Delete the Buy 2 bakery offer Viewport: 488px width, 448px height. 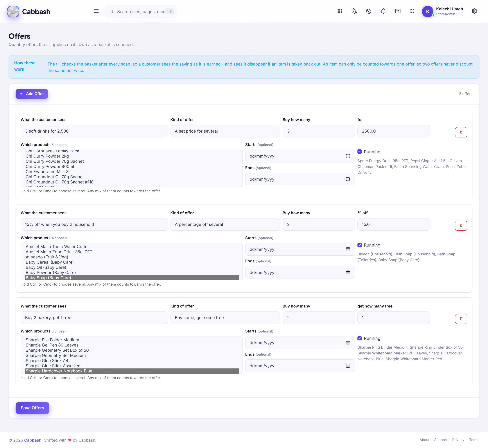pyautogui.click(x=461, y=319)
